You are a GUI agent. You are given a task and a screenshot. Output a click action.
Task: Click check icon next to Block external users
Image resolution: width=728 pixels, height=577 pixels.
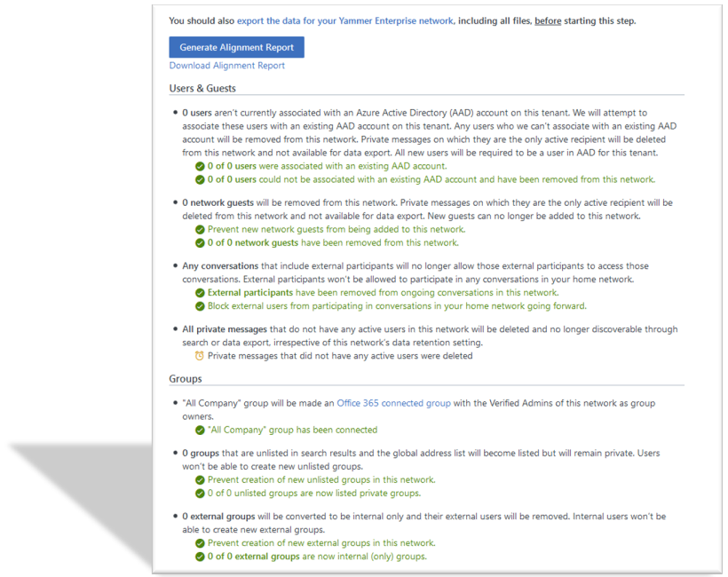(x=201, y=306)
